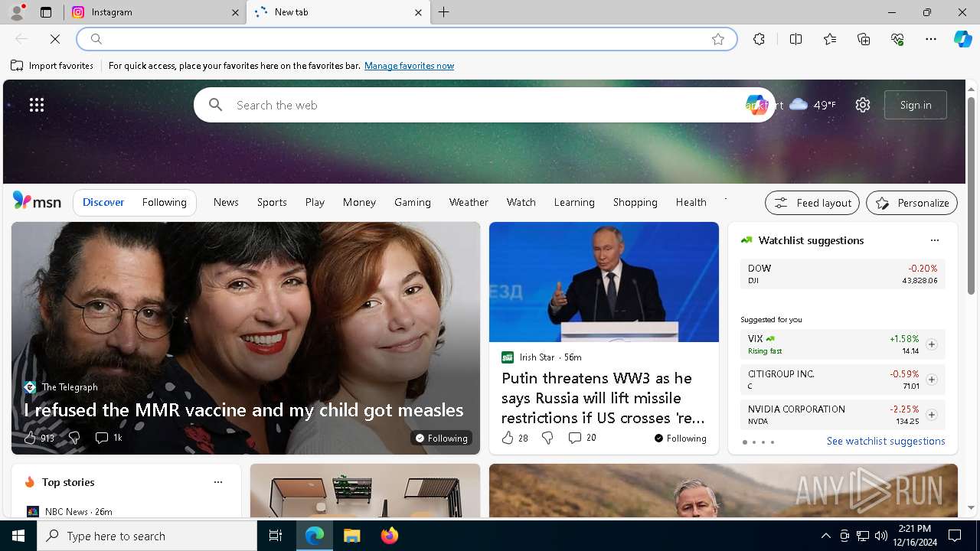Viewport: 980px width, 551px height.
Task: Open the Gaming category
Action: 413,202
